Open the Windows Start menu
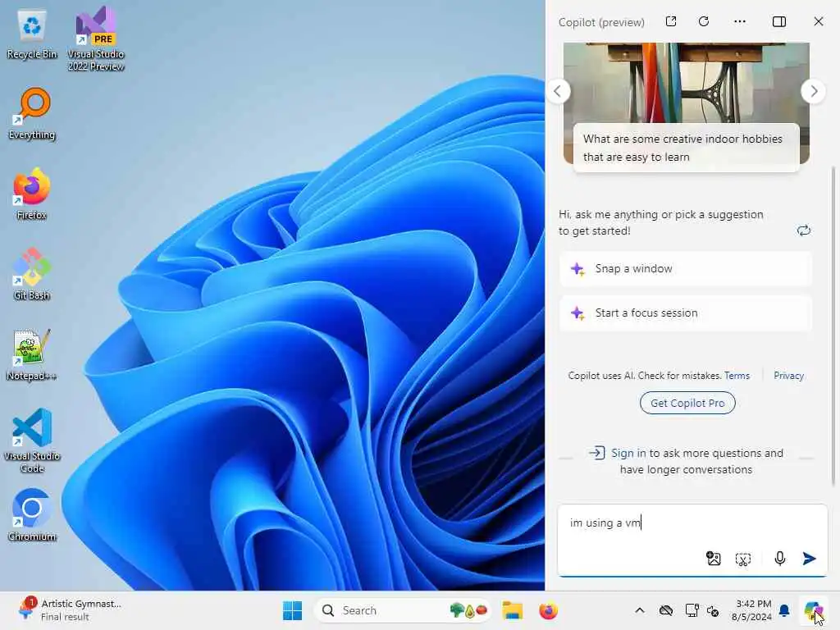This screenshot has width=840, height=630. click(293, 610)
